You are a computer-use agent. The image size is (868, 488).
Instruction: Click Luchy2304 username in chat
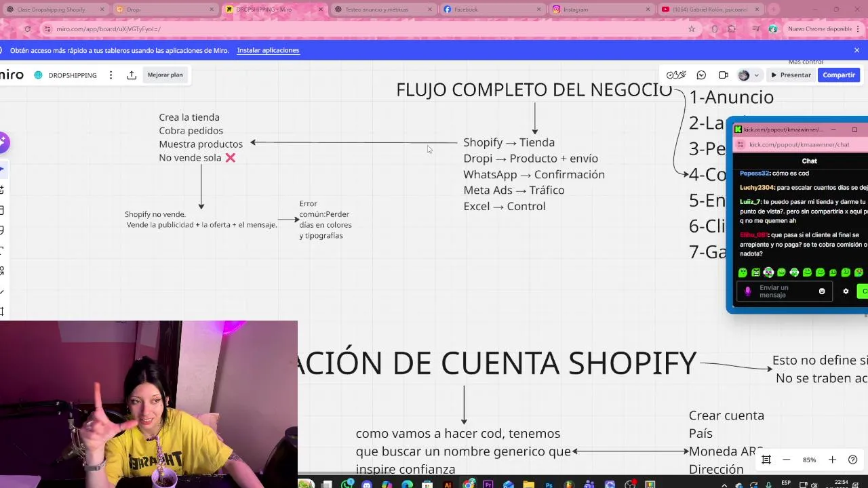[x=757, y=188]
